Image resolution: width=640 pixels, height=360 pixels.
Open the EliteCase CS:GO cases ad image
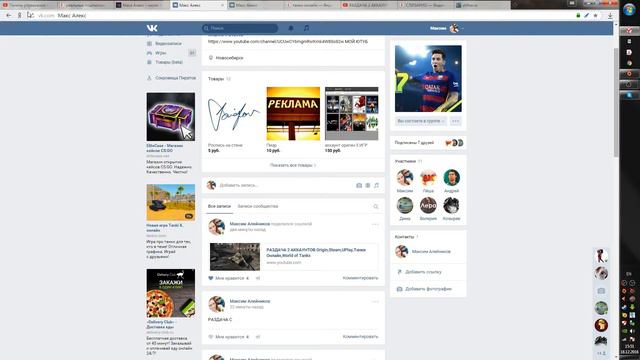(x=171, y=117)
